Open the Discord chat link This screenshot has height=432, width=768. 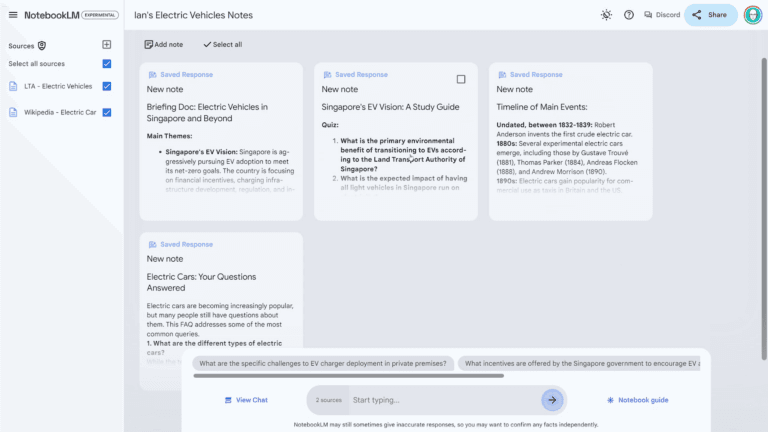pos(662,15)
